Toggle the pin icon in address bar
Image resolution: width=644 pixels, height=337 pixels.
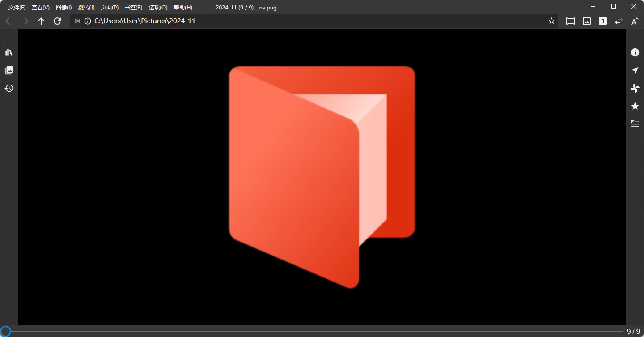[76, 21]
